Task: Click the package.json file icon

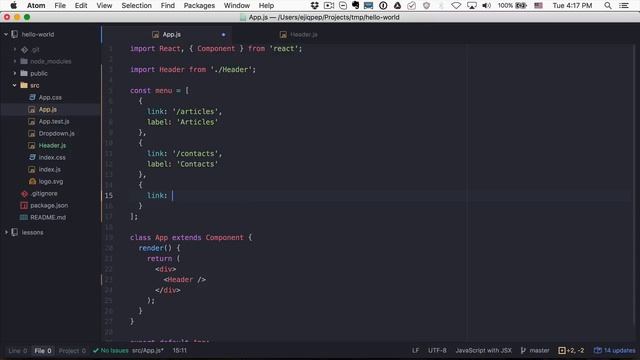Action: [24, 205]
